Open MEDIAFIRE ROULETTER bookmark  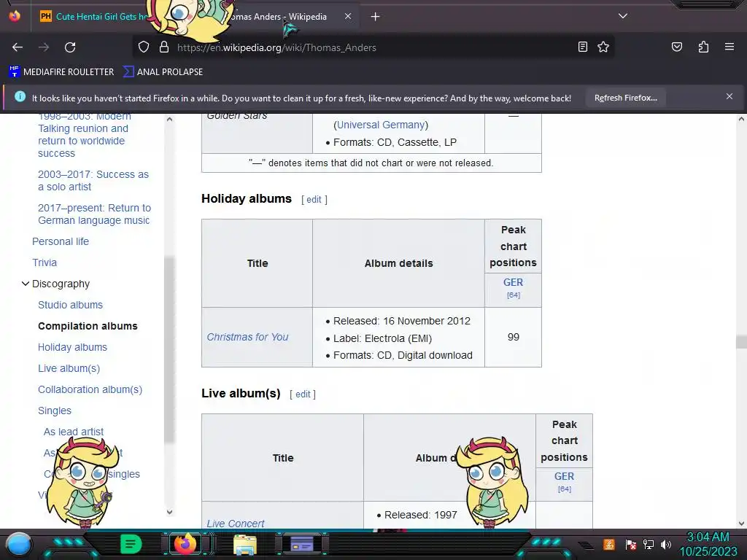61,72
